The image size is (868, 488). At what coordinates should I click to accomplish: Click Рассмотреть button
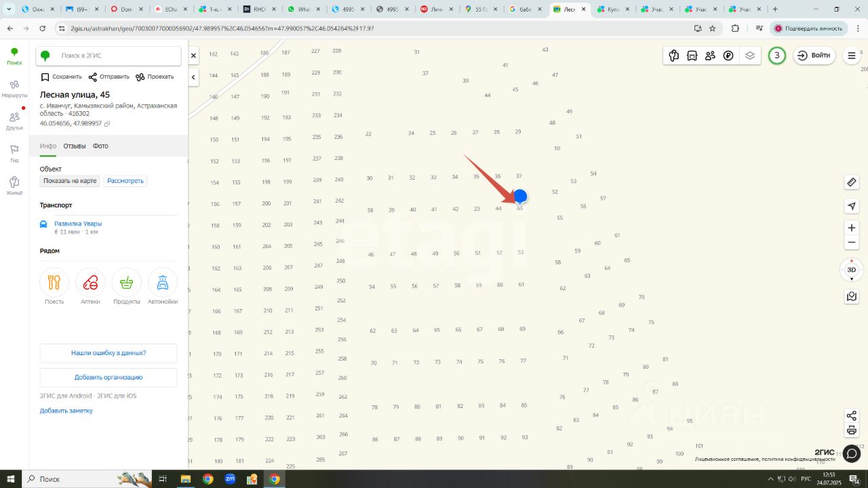pyautogui.click(x=125, y=181)
